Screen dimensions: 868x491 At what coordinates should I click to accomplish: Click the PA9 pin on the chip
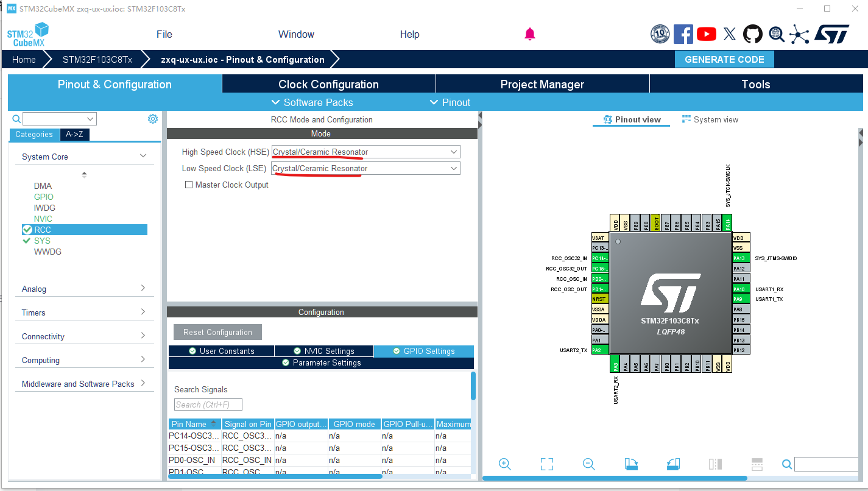click(x=741, y=299)
